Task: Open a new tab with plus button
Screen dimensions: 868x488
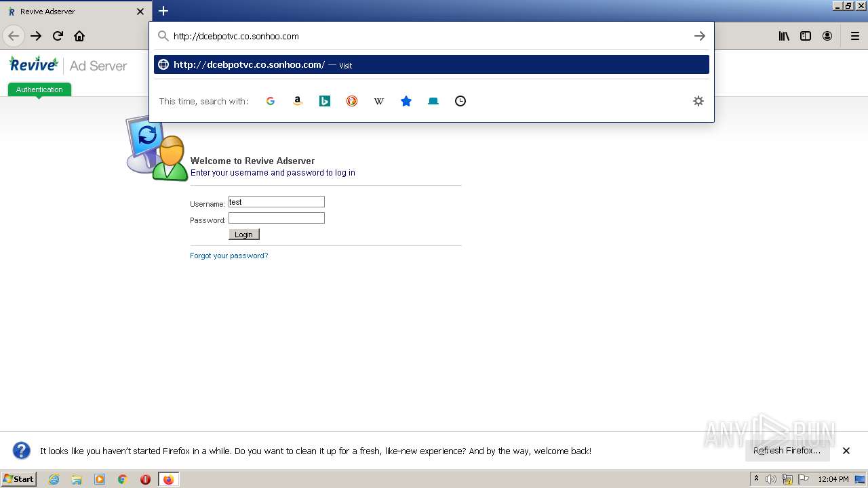Action: 163,11
